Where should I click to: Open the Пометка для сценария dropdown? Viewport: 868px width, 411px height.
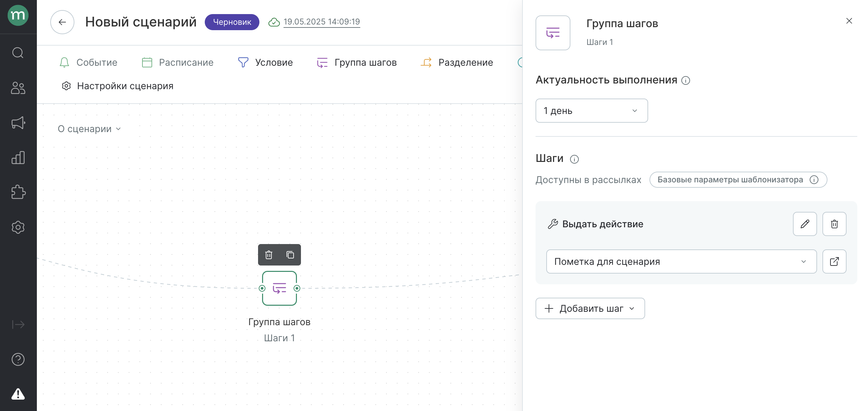681,261
